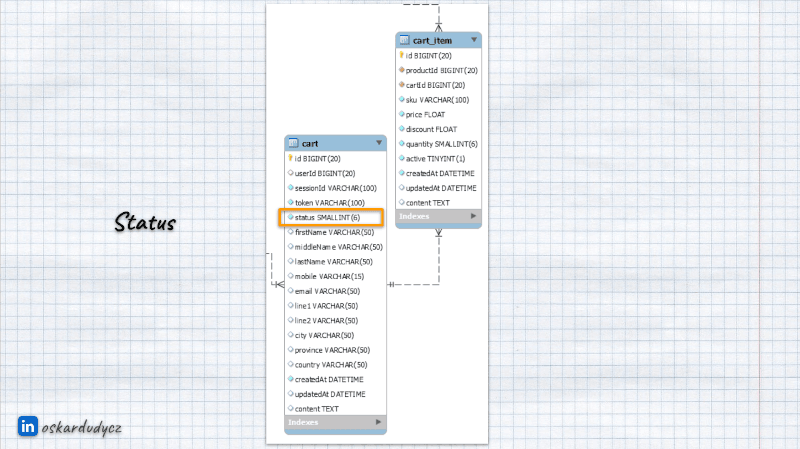Select 'updatedAt DATETIME' row in cart_item table

click(438, 188)
